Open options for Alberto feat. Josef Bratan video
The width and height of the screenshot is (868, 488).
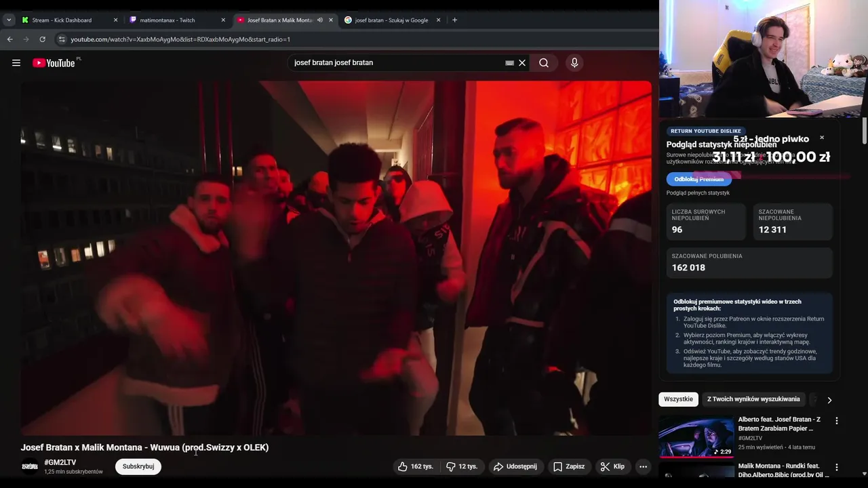[837, 421]
